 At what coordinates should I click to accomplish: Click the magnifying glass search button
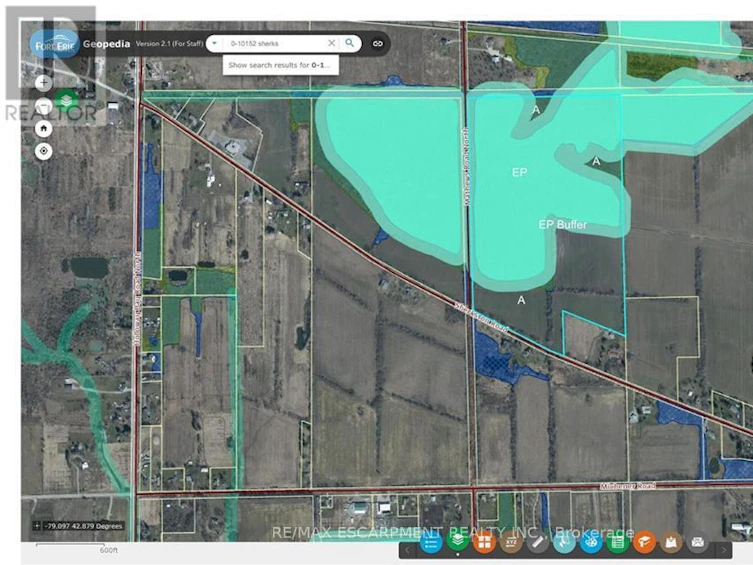point(350,43)
